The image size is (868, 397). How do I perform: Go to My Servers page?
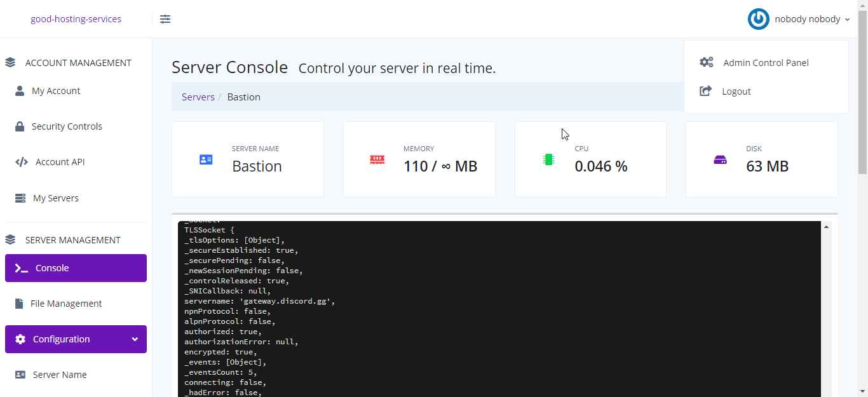click(x=56, y=198)
